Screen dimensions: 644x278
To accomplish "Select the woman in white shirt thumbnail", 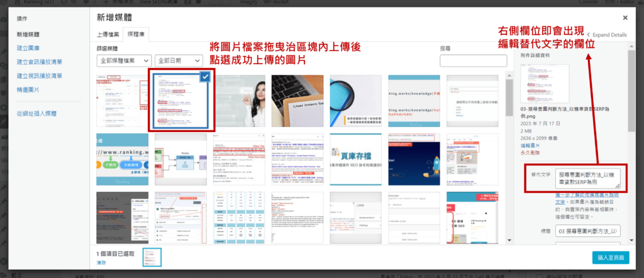I will [x=241, y=100].
